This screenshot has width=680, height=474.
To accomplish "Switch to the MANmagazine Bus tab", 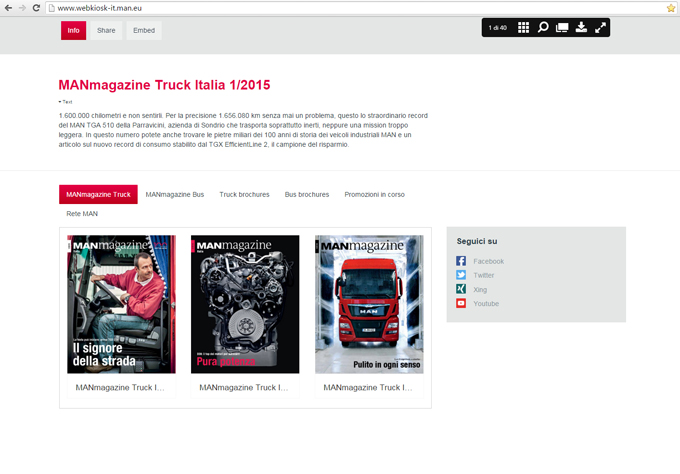I will (x=175, y=194).
